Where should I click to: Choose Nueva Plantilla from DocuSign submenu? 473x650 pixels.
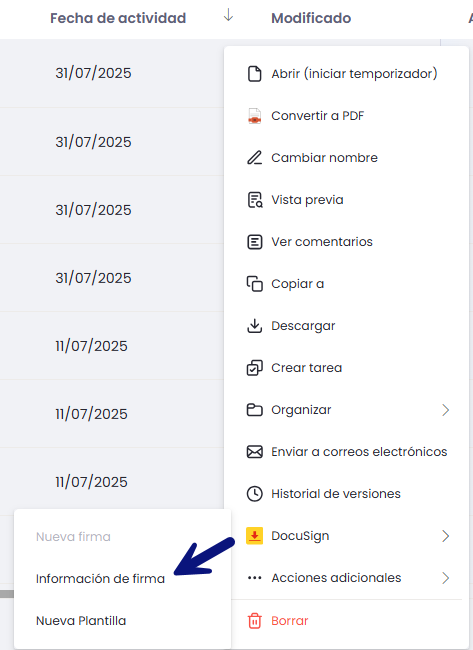[x=81, y=621]
